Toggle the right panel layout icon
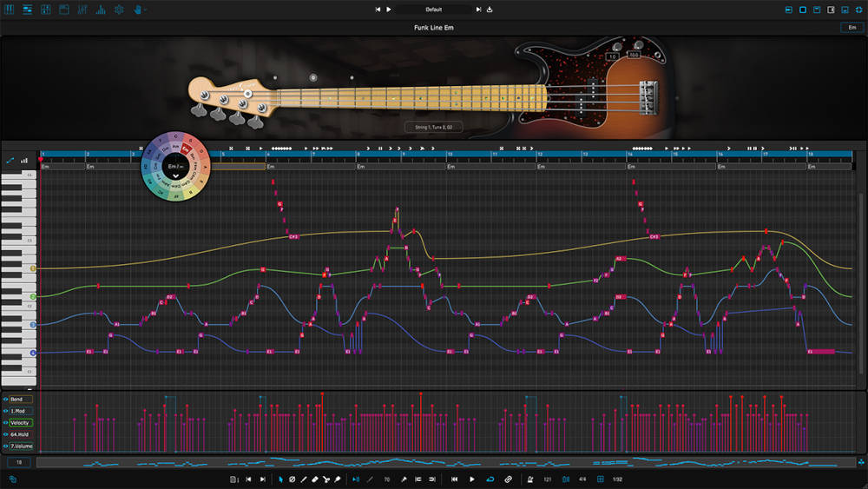 tap(831, 10)
